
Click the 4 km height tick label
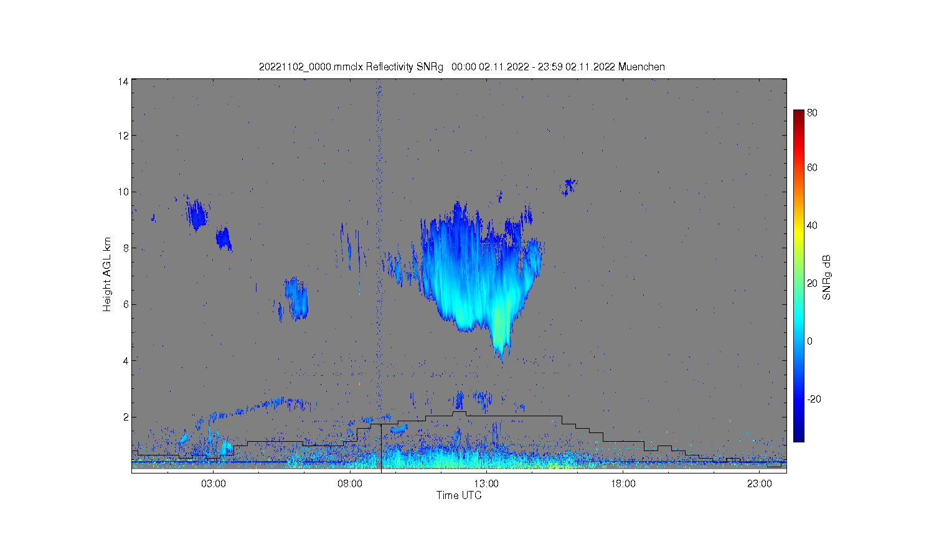(x=126, y=360)
